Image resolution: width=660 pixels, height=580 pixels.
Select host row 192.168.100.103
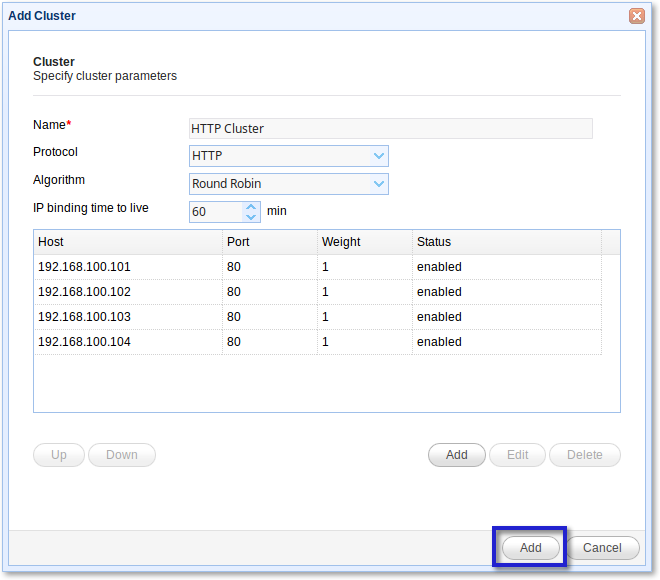tap(318, 317)
